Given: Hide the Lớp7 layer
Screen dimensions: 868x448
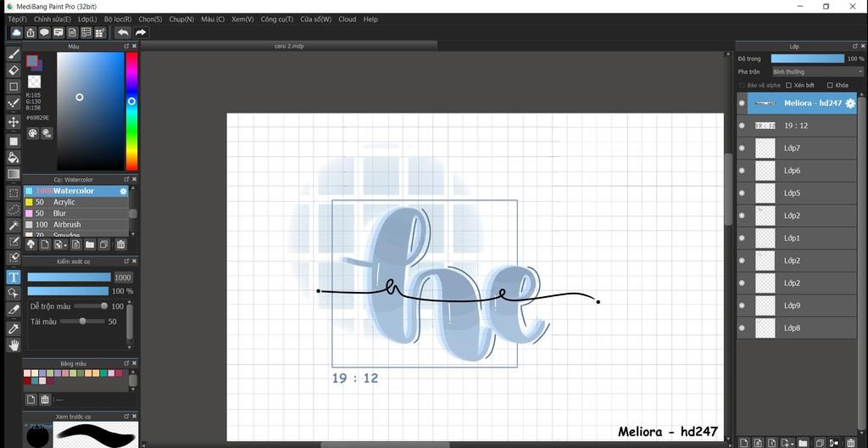Looking at the screenshot, I should pyautogui.click(x=742, y=148).
